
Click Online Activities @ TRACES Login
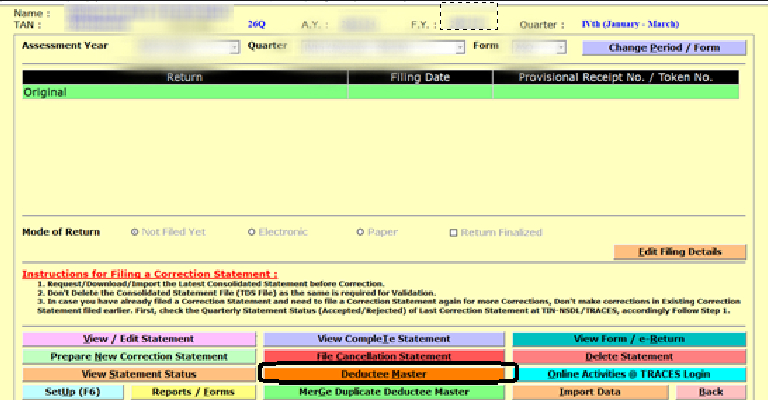point(628,373)
